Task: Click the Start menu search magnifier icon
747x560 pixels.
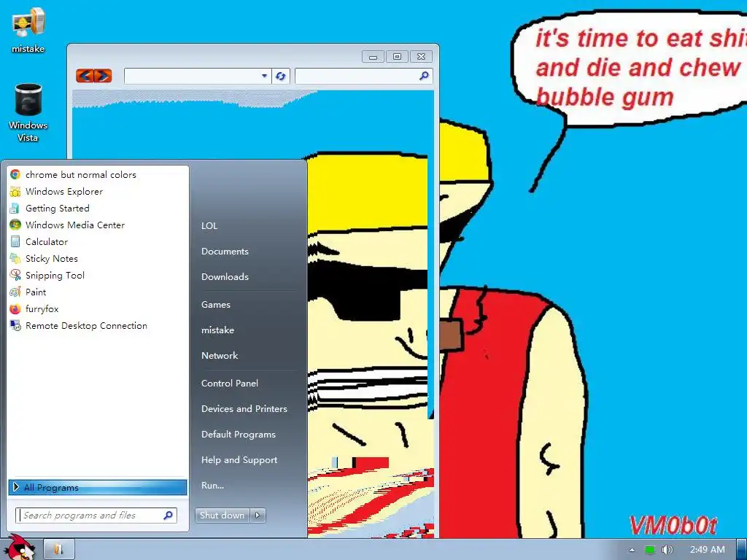Action: coord(169,516)
